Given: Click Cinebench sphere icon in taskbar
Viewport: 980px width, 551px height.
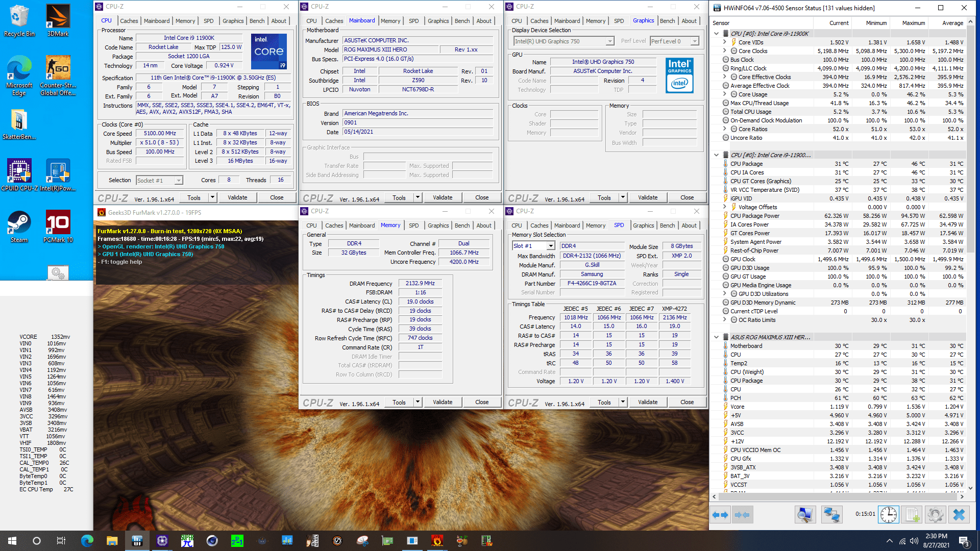Looking at the screenshot, I should (212, 541).
